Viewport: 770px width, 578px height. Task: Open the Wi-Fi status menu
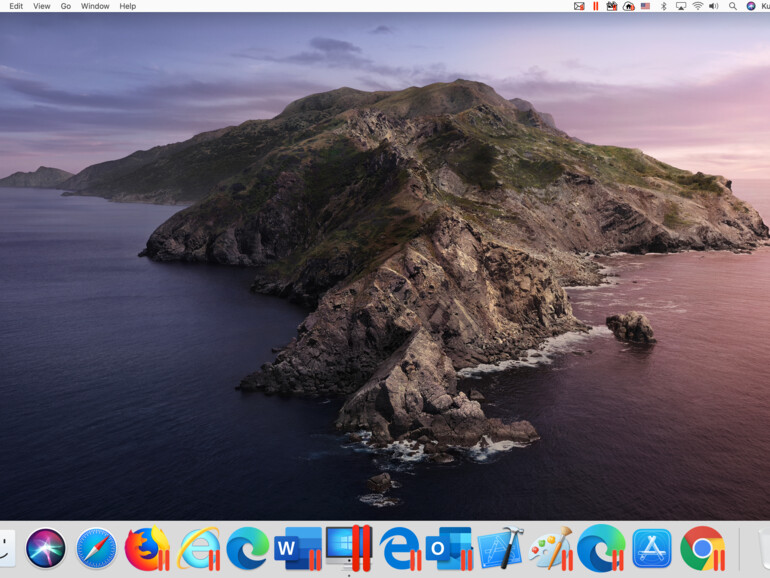point(697,6)
